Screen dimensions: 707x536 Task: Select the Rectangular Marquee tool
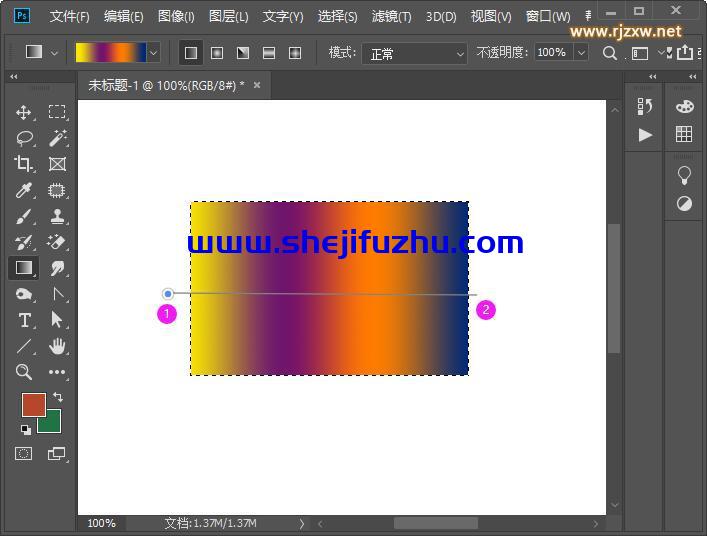pyautogui.click(x=57, y=112)
